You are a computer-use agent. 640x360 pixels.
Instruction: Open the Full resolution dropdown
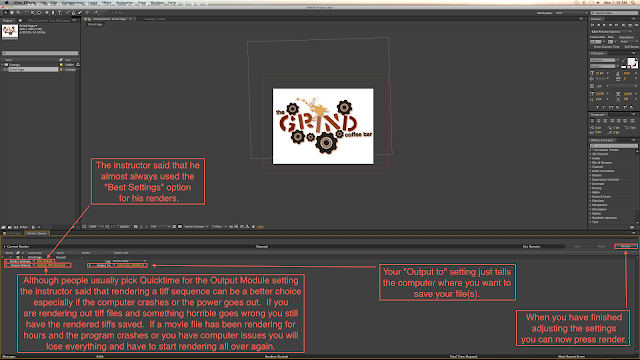click(x=160, y=227)
